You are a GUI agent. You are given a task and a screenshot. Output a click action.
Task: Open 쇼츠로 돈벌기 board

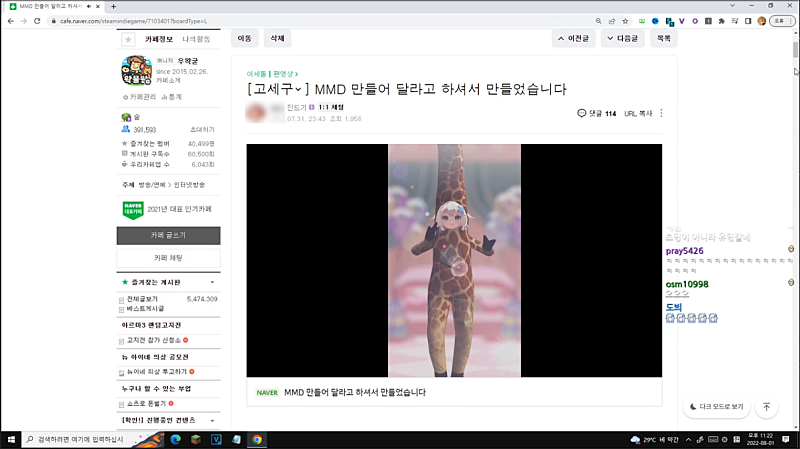coord(146,404)
